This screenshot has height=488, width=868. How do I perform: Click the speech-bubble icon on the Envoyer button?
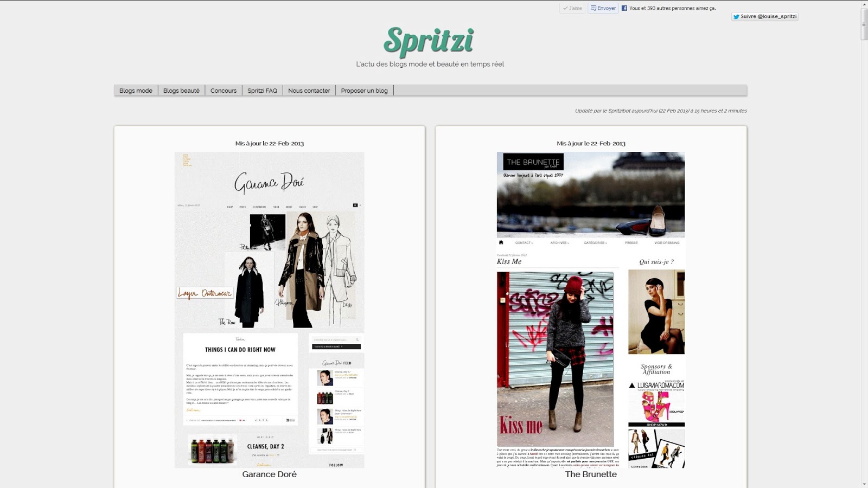(594, 8)
